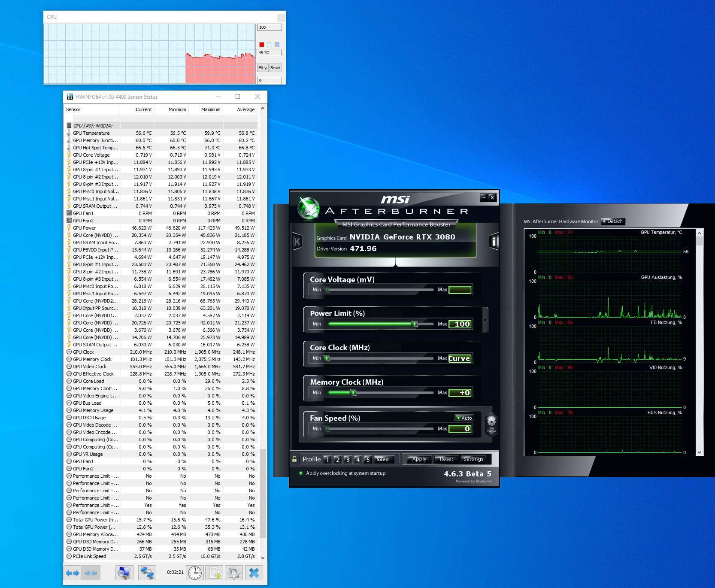715x588 pixels.
Task: Click the Core Voltage slider handle
Action: (327, 290)
